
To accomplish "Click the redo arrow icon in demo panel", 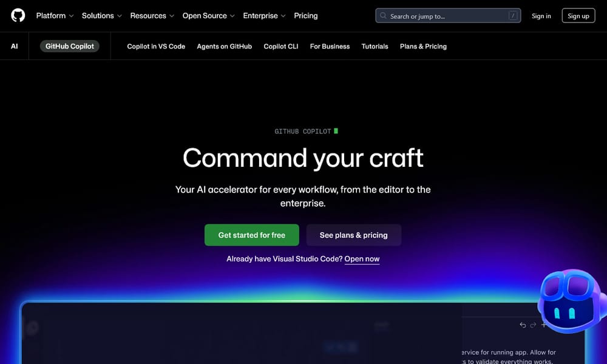I will tap(533, 325).
